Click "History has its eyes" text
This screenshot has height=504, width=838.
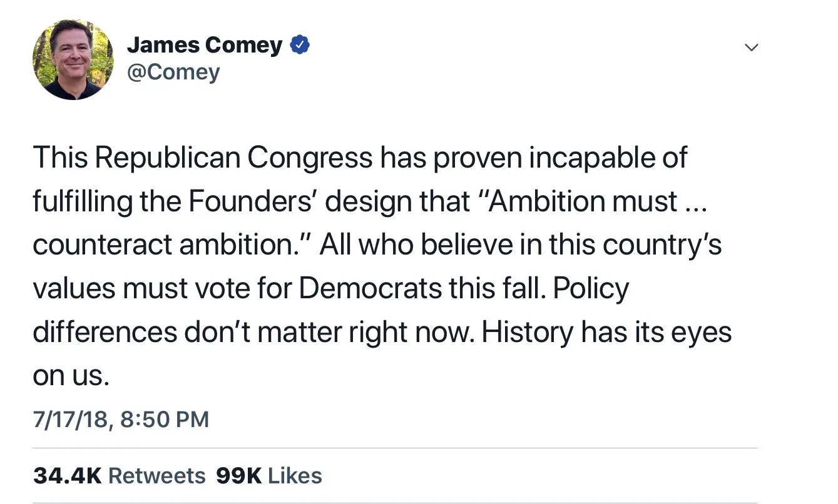606,332
